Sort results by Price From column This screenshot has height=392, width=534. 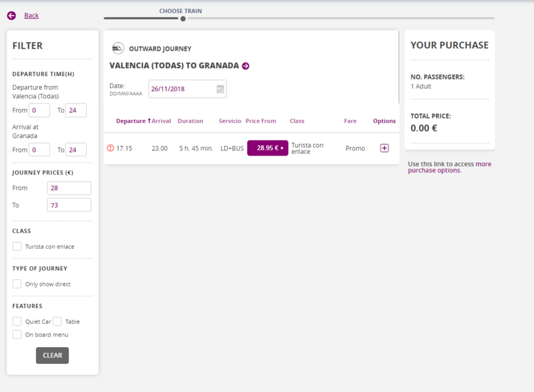click(260, 121)
